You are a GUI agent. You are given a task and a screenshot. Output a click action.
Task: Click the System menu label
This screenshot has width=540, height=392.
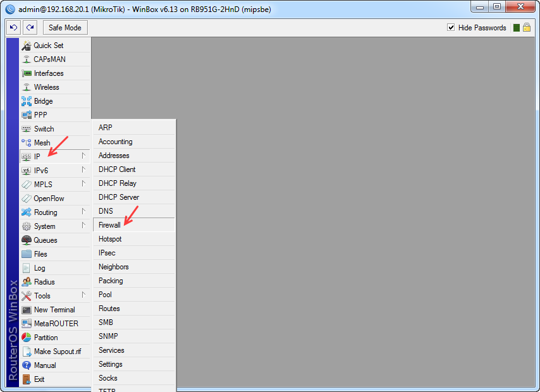pyautogui.click(x=44, y=226)
